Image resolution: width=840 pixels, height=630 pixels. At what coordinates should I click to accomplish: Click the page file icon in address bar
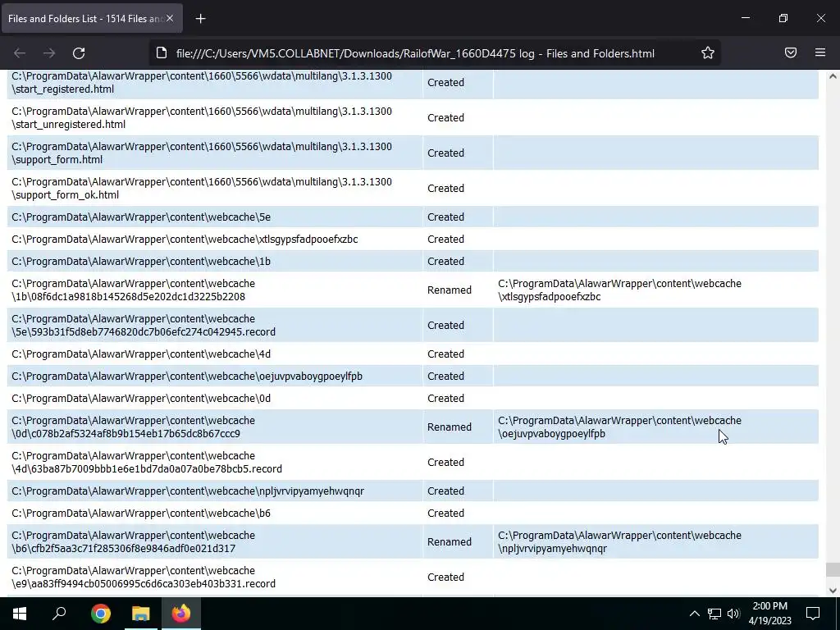pos(162,53)
